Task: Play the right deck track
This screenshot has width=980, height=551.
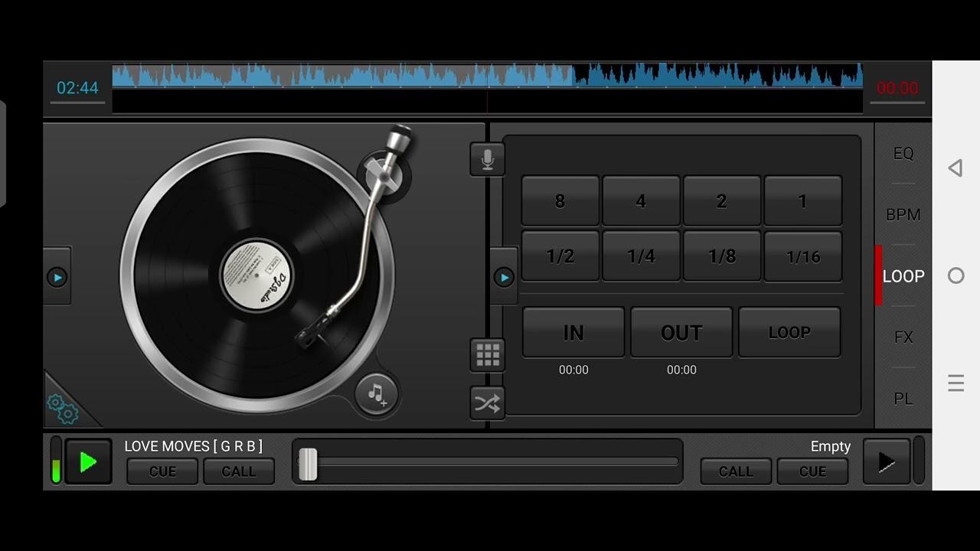Action: click(x=886, y=461)
